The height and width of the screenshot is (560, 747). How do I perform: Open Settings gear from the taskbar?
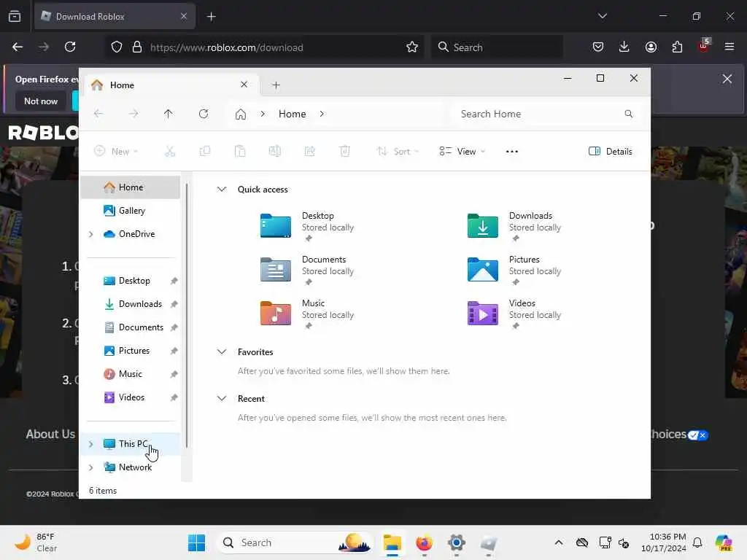[456, 542]
